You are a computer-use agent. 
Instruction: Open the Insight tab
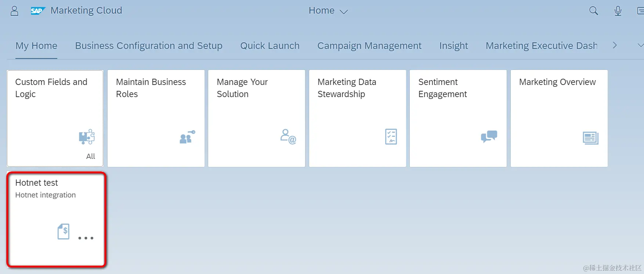point(453,46)
